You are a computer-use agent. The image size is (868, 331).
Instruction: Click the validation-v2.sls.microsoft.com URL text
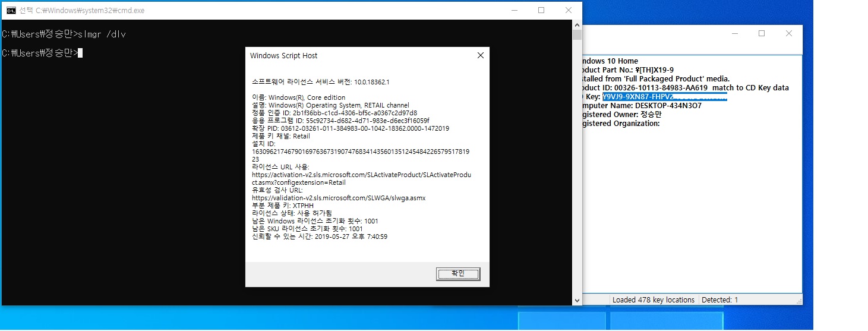coord(339,197)
